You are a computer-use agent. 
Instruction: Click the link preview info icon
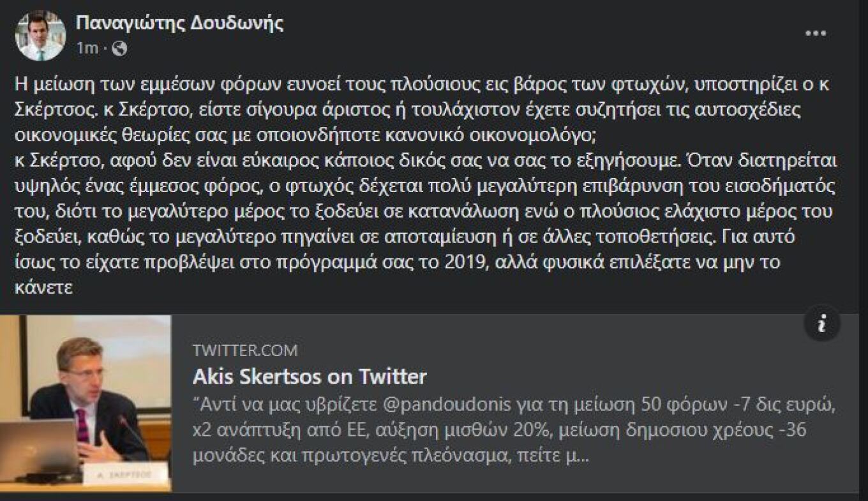pos(821,324)
